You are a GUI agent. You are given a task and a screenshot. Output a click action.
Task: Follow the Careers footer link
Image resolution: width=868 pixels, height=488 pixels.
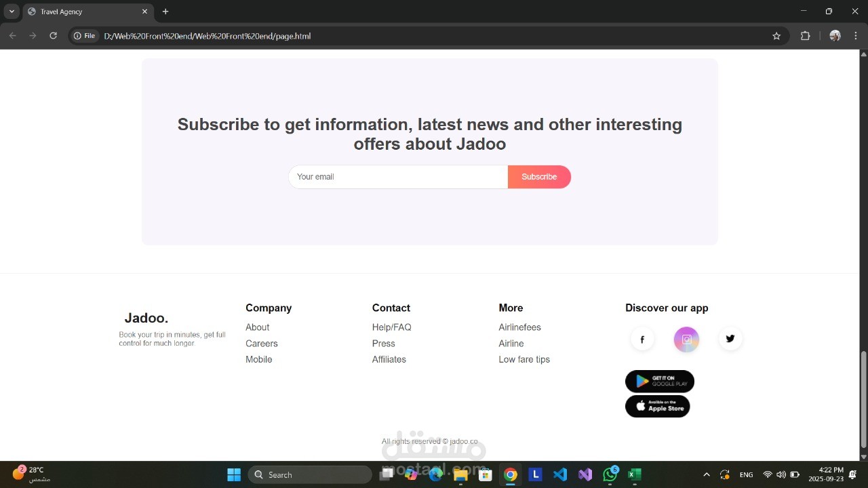[x=262, y=344]
